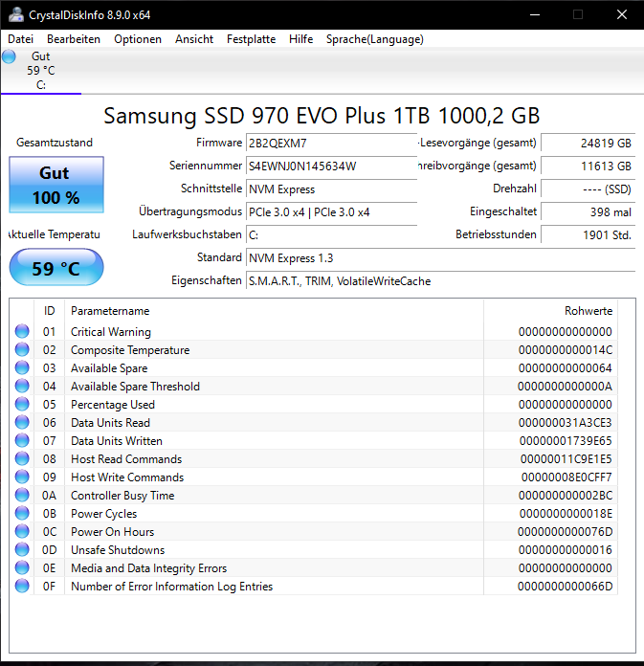644x666 pixels.
Task: Open the Datei menu
Action: tap(20, 39)
